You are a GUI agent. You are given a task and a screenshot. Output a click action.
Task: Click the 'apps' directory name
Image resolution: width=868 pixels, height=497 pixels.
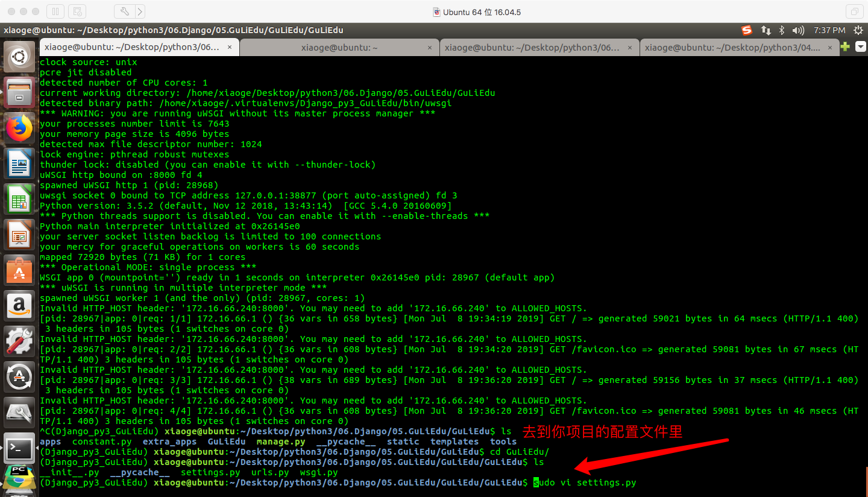pyautogui.click(x=51, y=442)
